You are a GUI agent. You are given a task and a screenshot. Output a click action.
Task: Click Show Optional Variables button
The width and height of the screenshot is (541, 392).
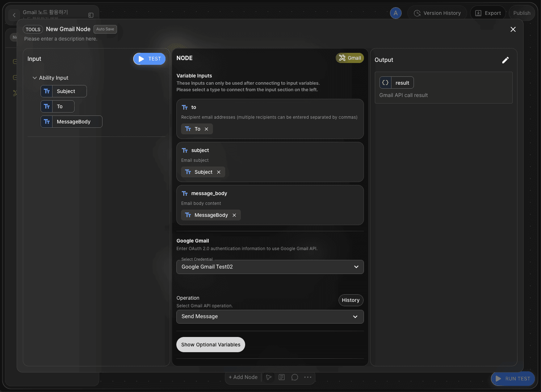(x=211, y=345)
